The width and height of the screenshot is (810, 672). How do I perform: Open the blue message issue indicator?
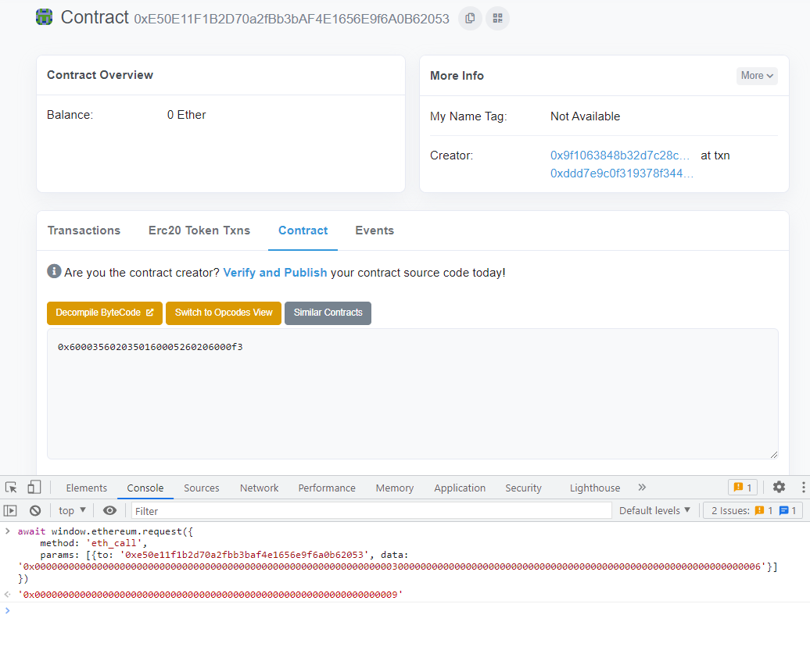(788, 510)
